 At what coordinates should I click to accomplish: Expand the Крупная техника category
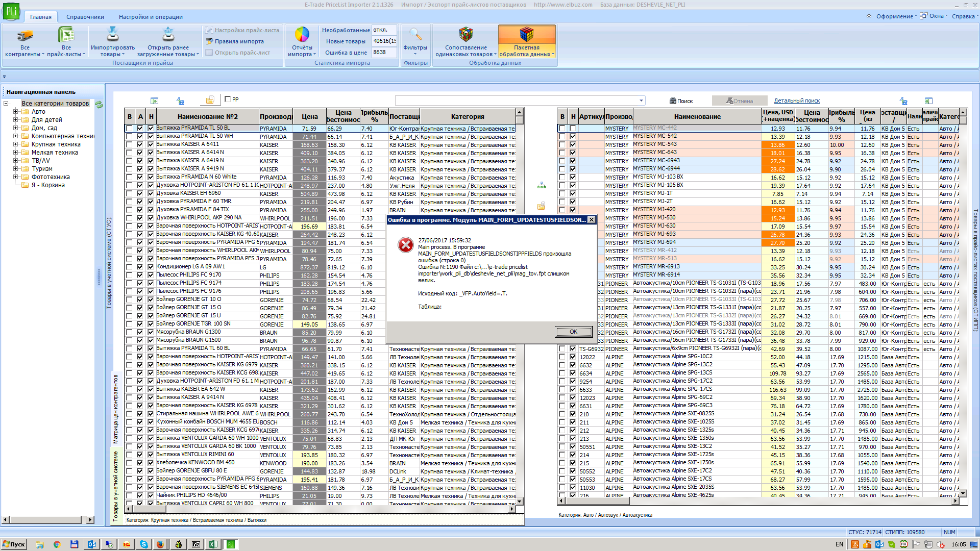[x=15, y=144]
